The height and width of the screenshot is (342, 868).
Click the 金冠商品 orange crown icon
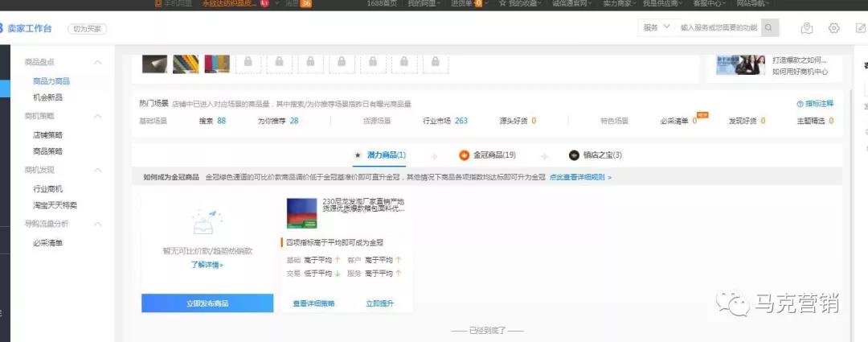(464, 155)
